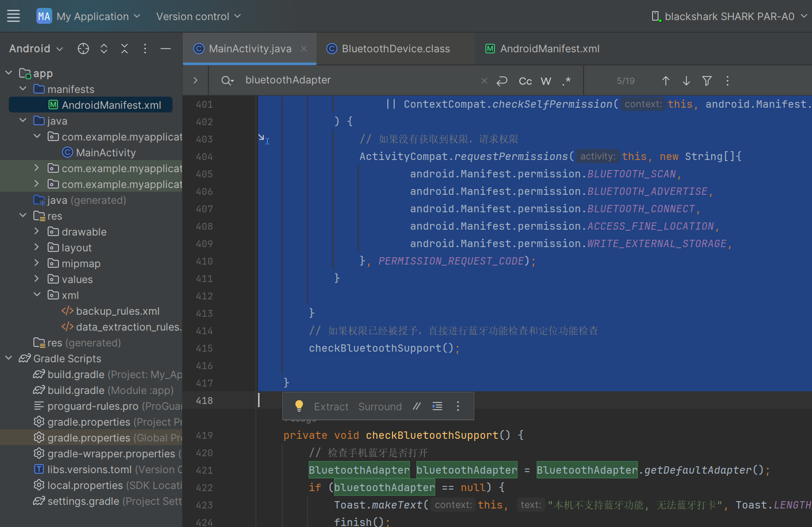Click Expand Selected up-down arrows icon

[104, 49]
